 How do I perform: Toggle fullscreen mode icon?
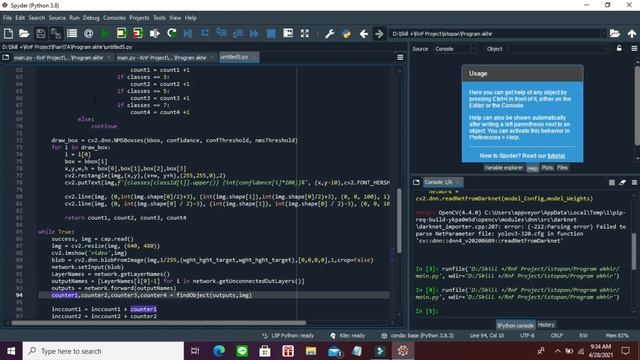(x=304, y=33)
